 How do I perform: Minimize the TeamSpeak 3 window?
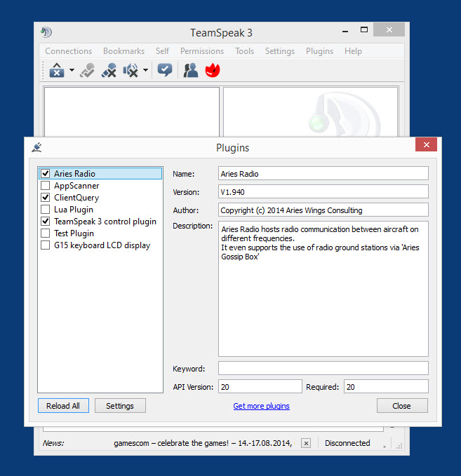345,30
